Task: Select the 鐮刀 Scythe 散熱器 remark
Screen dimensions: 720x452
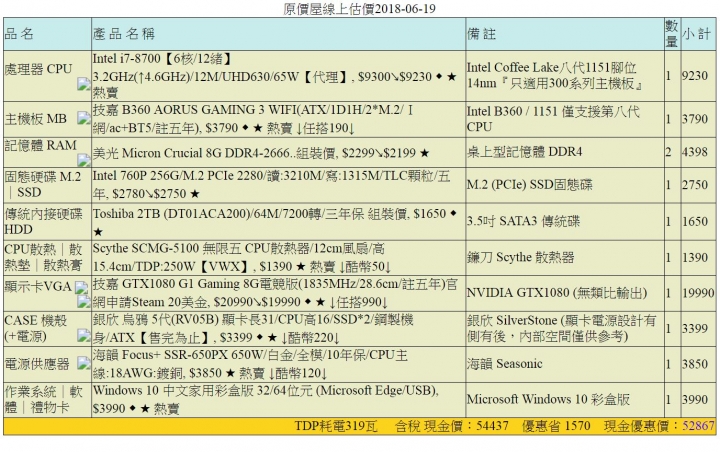Action: point(521,257)
